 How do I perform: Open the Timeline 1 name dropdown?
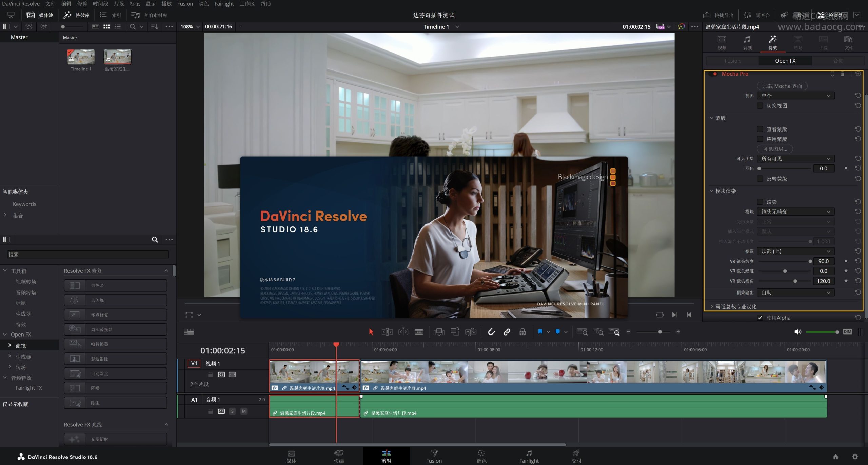[x=441, y=27]
